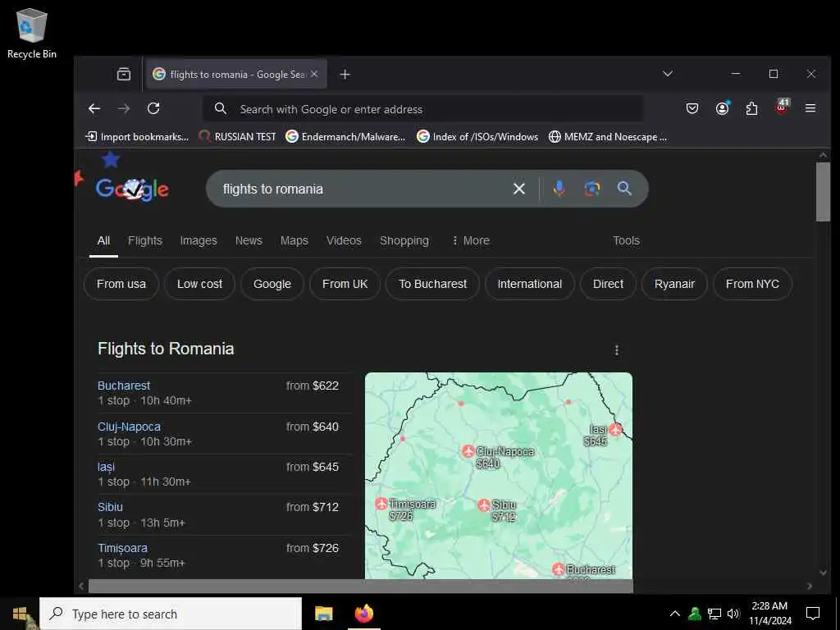This screenshot has height=630, width=840.
Task: Switch to the News tab
Action: (x=249, y=240)
